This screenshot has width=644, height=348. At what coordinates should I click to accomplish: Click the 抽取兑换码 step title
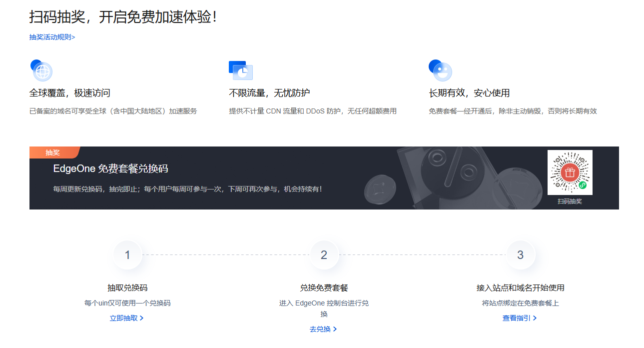(x=127, y=288)
